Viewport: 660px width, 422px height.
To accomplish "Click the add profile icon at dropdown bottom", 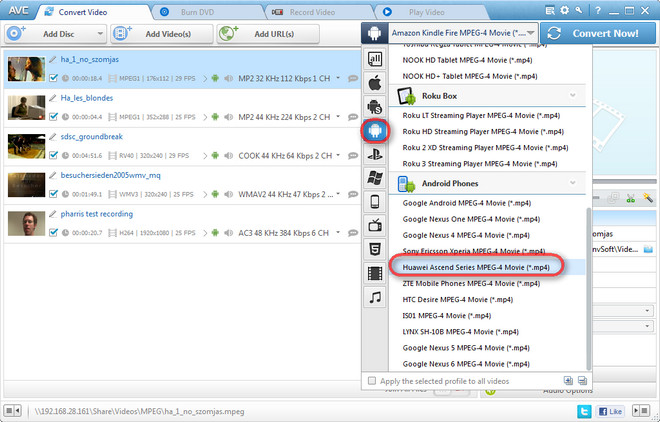I will click(568, 381).
